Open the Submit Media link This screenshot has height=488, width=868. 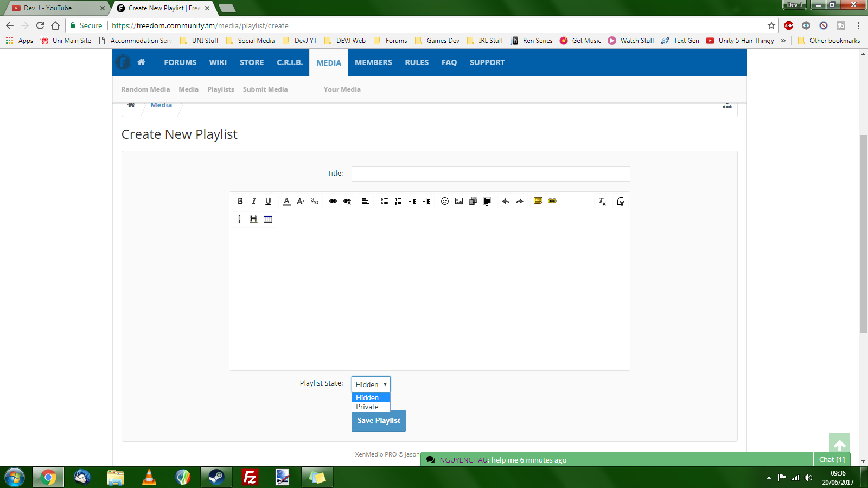(x=265, y=89)
